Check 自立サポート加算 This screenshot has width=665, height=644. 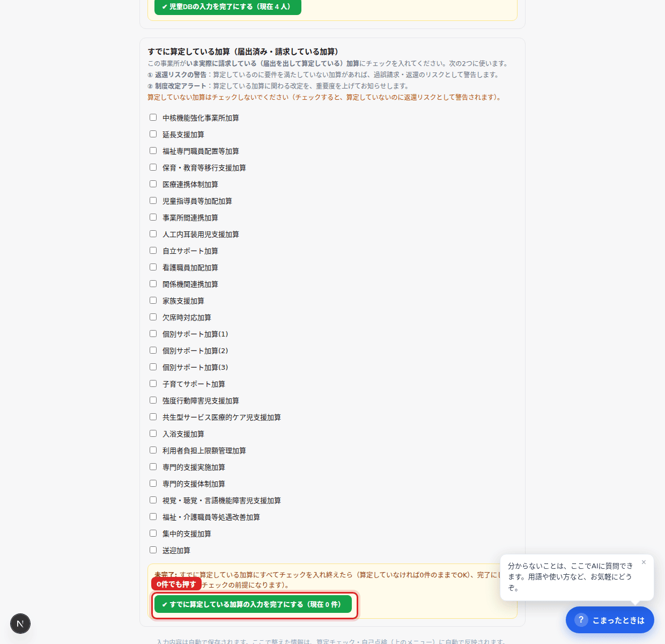coord(153,251)
